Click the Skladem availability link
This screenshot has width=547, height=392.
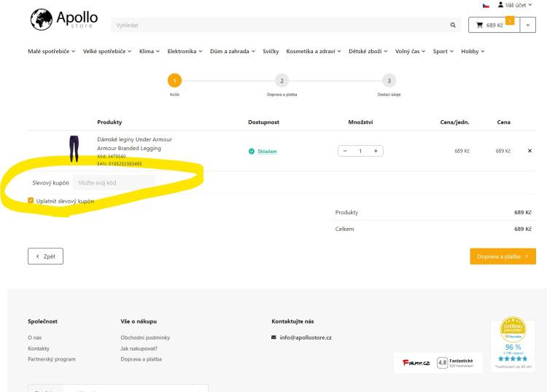tap(267, 152)
